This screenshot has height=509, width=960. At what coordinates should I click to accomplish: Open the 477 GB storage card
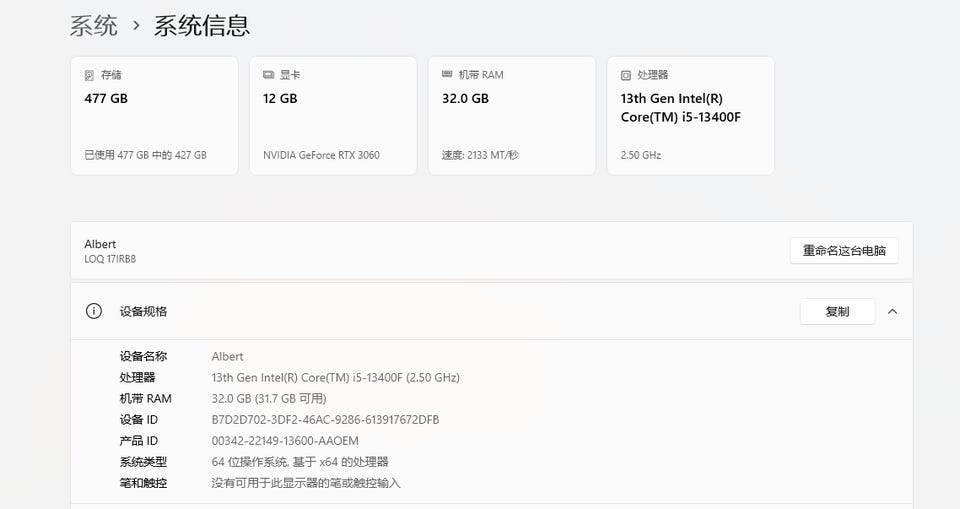pos(154,116)
